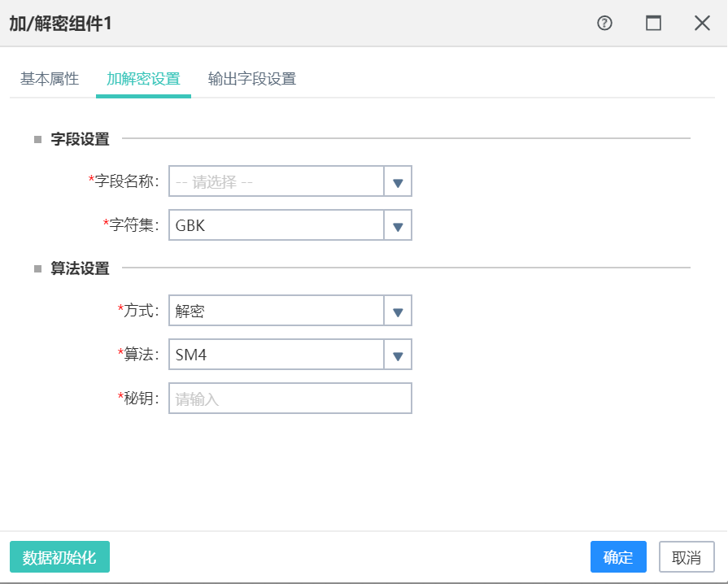Select the 加解密设置 tab
This screenshot has width=728, height=584.
[143, 79]
